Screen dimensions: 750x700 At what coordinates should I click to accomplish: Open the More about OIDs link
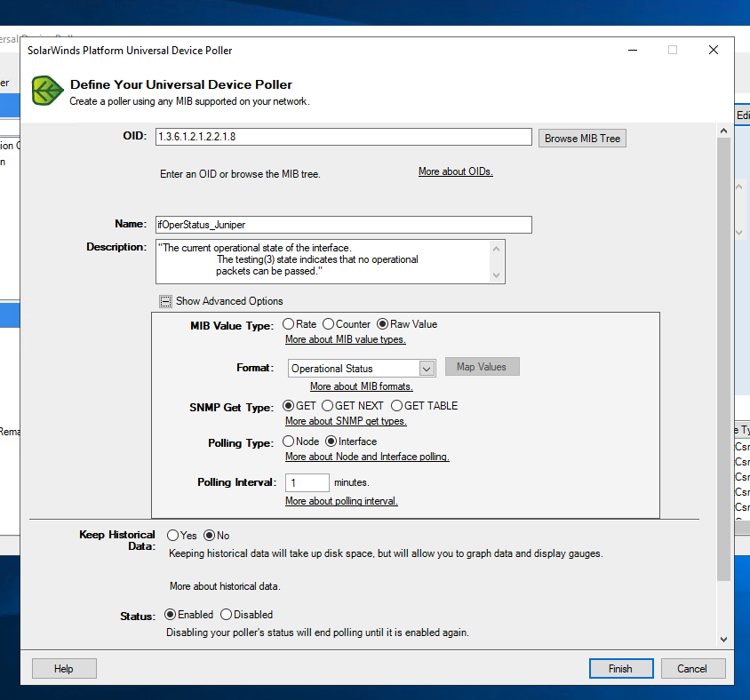click(x=455, y=171)
